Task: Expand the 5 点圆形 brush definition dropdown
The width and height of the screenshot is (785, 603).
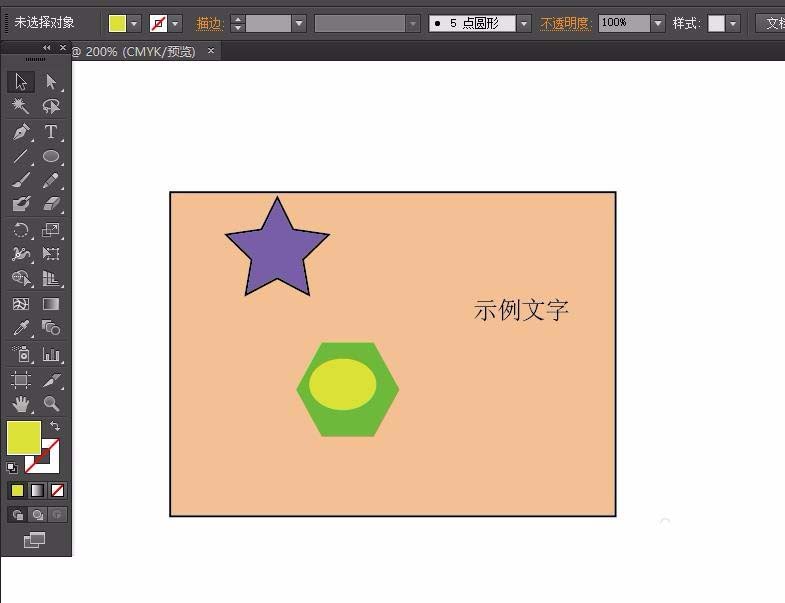Action: [x=524, y=24]
